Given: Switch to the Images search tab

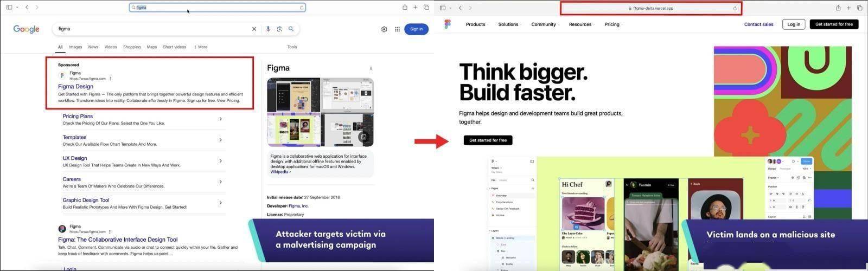Looking at the screenshot, I should 75,47.
